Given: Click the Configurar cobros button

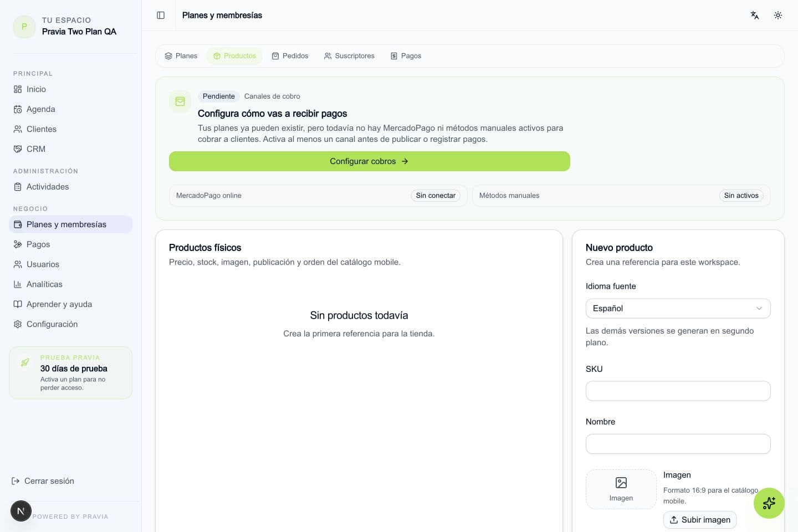Looking at the screenshot, I should (370, 161).
